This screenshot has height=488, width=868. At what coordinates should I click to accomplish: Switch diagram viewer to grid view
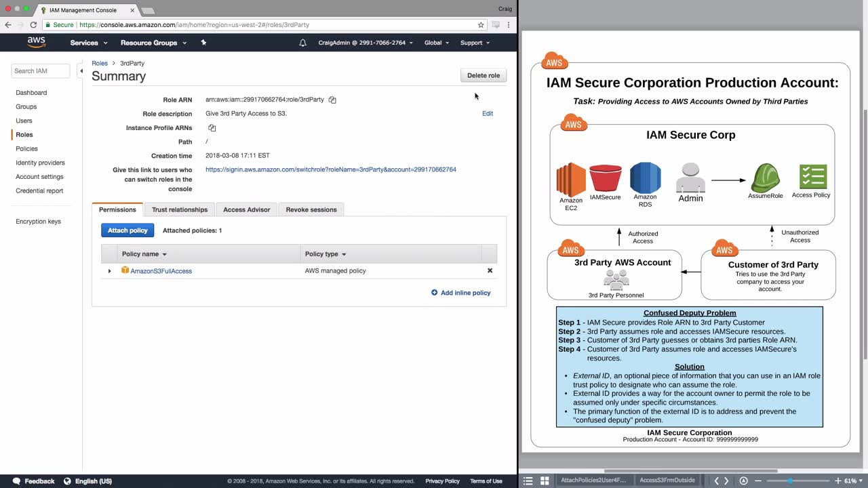click(545, 481)
